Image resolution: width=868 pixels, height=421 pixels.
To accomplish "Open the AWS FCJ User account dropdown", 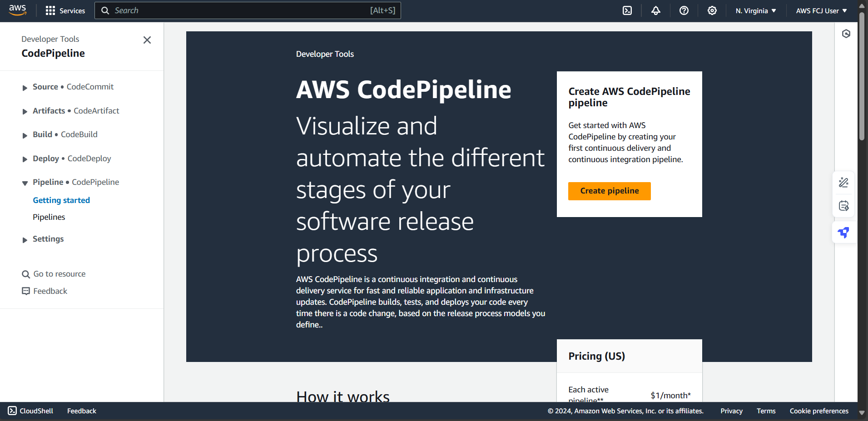I will point(821,10).
